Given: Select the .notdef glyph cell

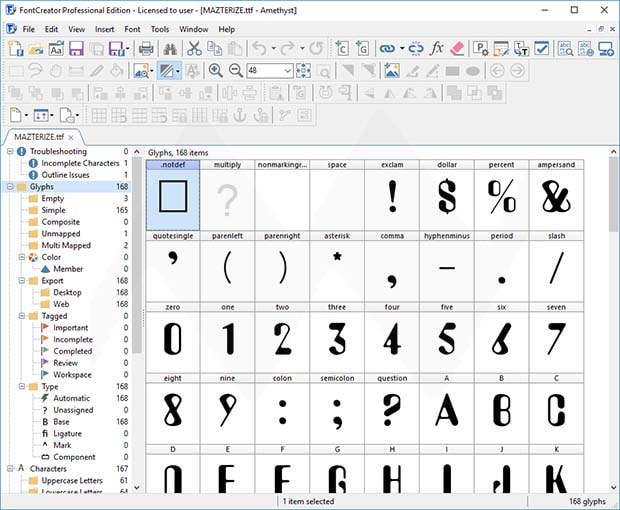Looking at the screenshot, I should (x=173, y=195).
